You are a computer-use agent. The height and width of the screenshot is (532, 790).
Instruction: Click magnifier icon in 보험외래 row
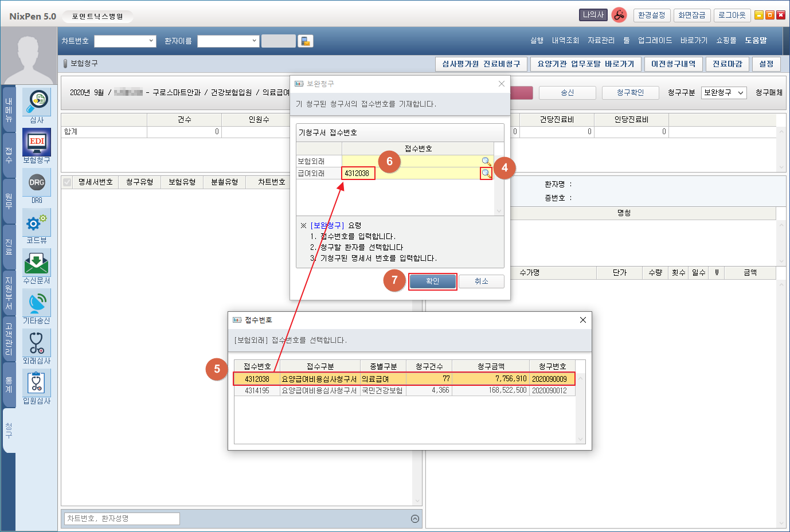pyautogui.click(x=486, y=161)
